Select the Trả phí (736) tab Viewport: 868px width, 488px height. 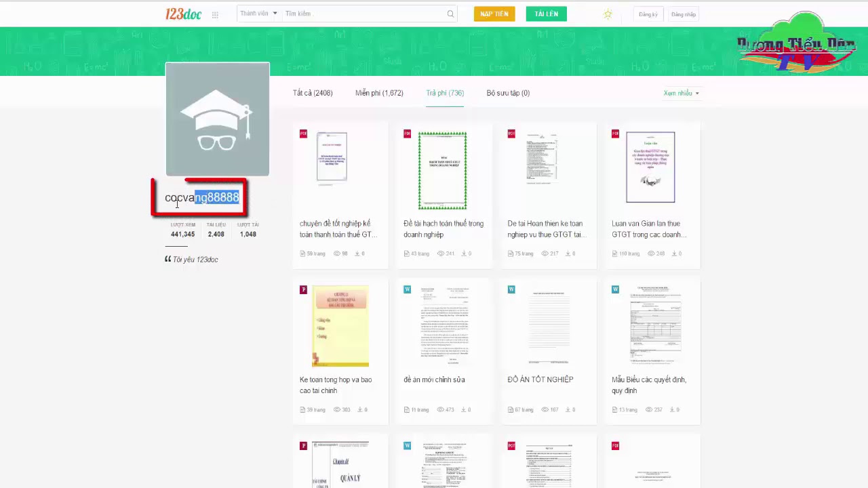[x=445, y=93]
